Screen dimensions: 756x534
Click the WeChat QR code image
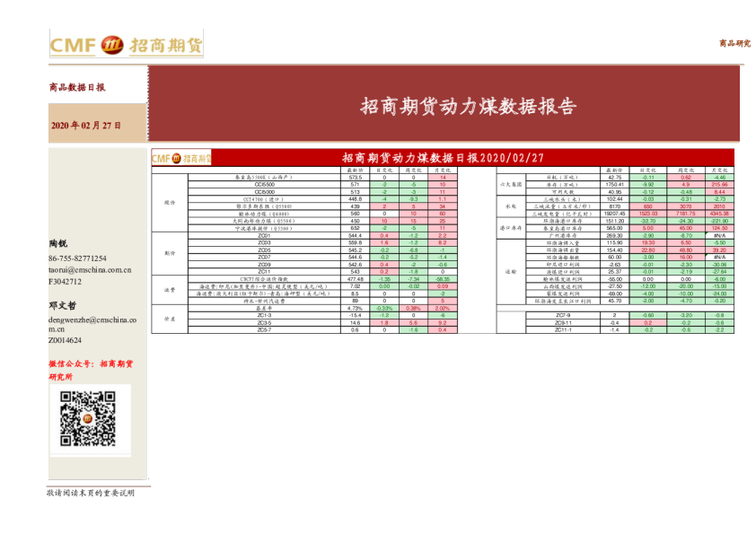pos(88,418)
